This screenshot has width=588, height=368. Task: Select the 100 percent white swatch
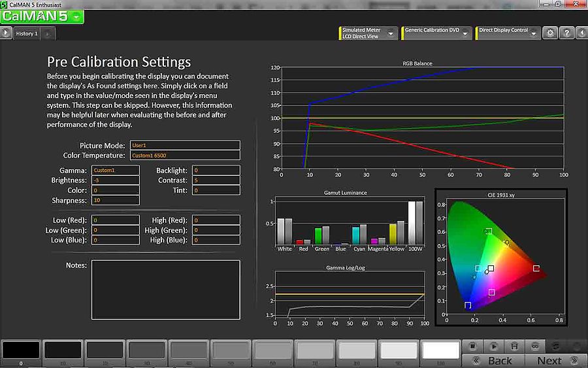440,351
